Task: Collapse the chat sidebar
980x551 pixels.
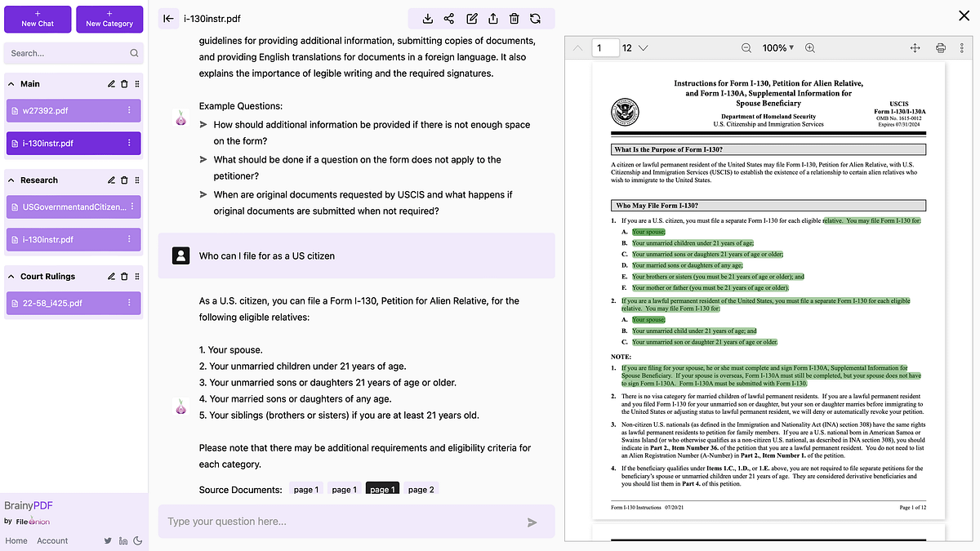Action: coord(169,18)
